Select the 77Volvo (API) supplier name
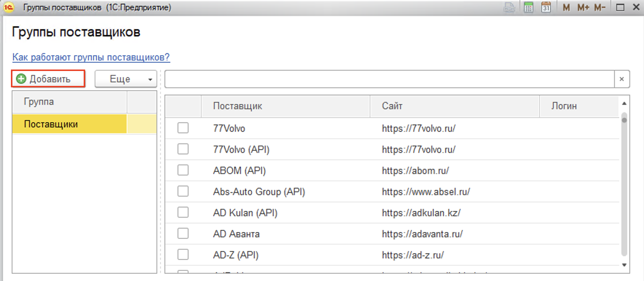Screen dimensions: 644x281 tap(241, 150)
